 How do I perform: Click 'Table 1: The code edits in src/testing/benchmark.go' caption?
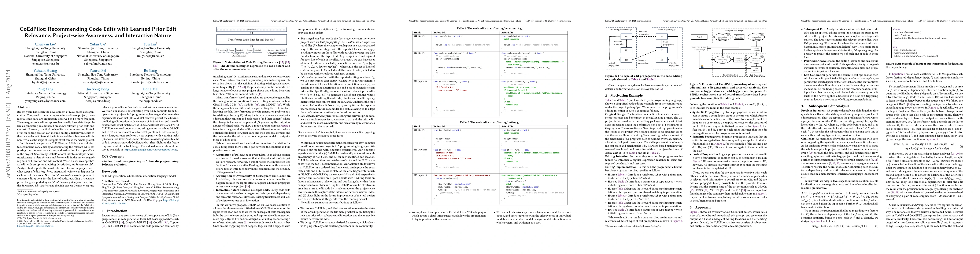tap(490, 29)
